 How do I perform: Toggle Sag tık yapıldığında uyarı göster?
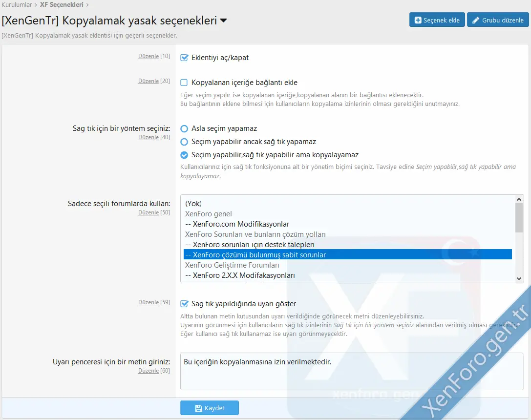point(184,303)
